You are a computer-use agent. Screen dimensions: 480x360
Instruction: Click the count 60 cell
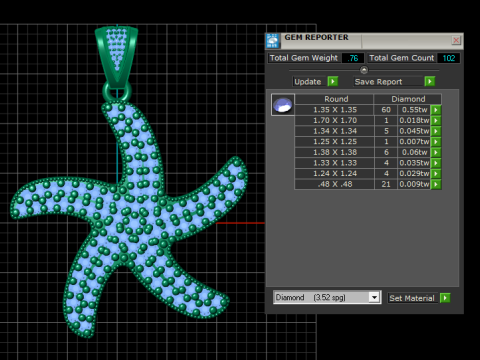tap(386, 110)
